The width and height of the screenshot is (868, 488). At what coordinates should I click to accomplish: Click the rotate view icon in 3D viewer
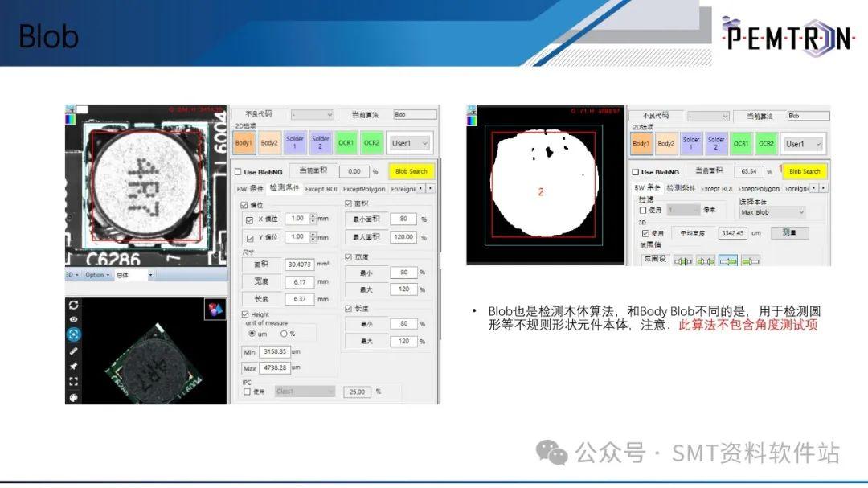(x=73, y=304)
